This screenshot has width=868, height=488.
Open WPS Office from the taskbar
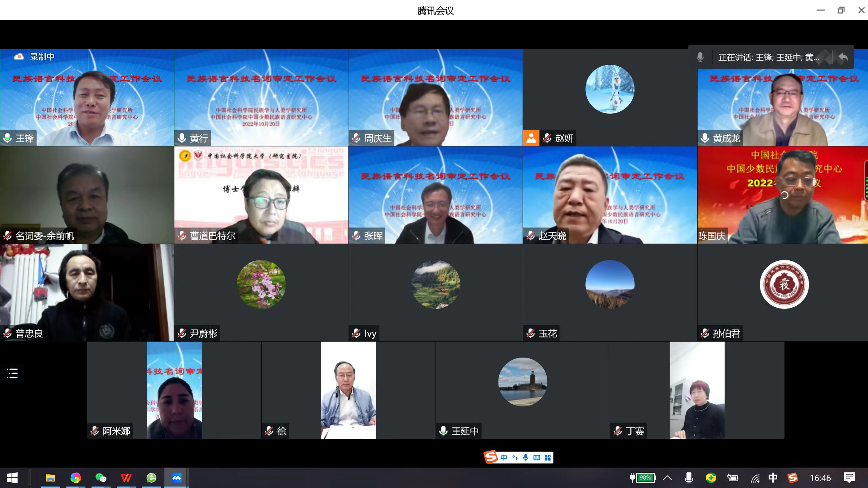[126, 478]
